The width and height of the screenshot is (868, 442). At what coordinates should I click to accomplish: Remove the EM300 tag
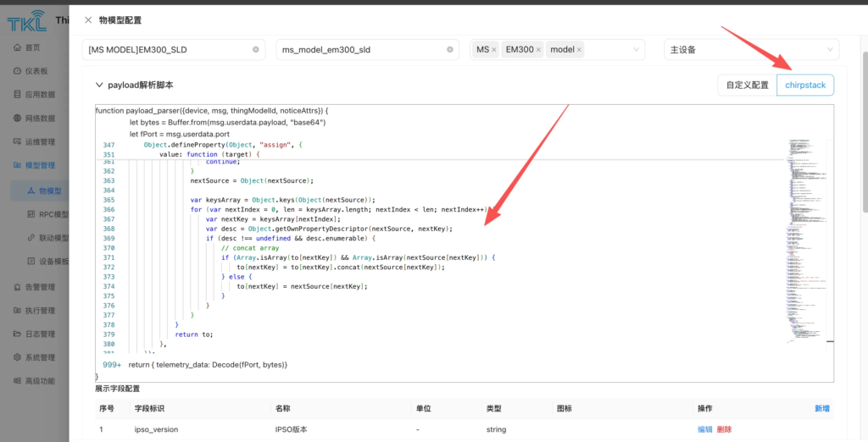pos(538,50)
